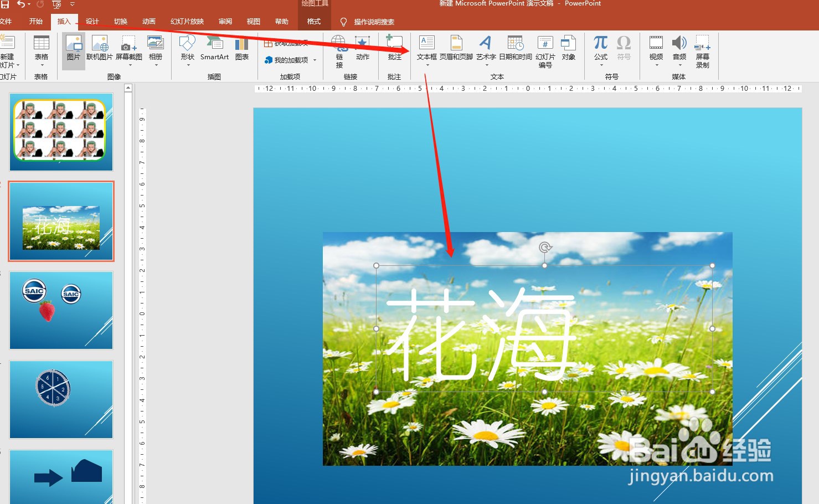Open the 绘图工具 格式 tab
819x504 pixels.
(314, 22)
